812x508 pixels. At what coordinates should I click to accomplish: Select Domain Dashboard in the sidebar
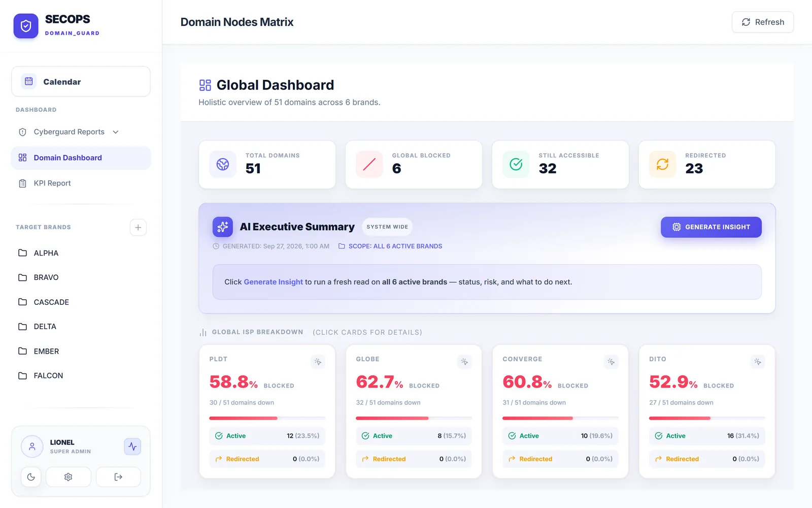click(81, 157)
